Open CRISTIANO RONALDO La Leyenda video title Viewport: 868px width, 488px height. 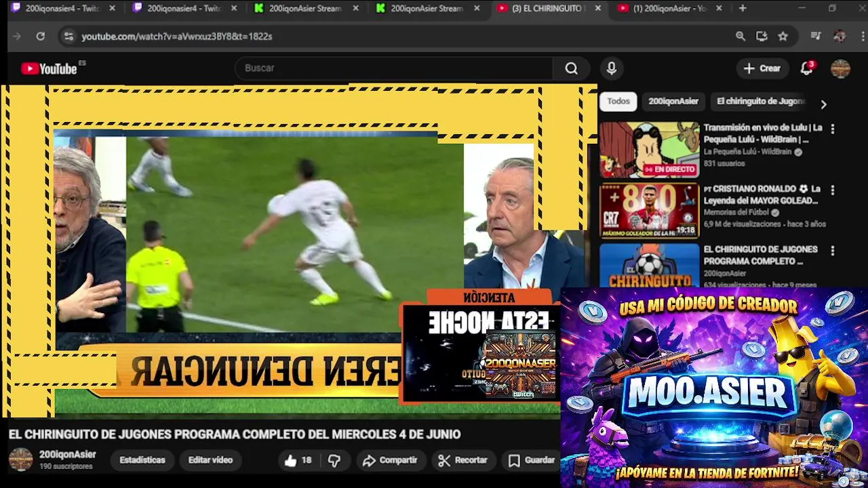(x=762, y=195)
